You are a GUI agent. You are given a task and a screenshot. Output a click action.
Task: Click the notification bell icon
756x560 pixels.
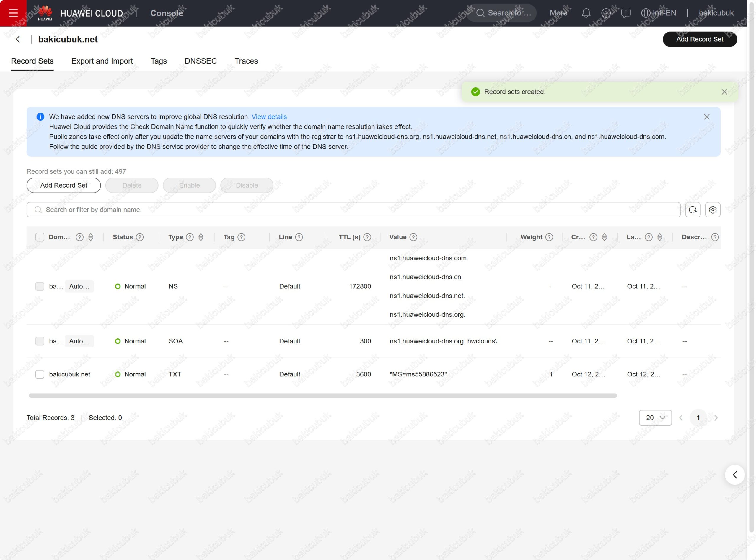[x=586, y=13]
